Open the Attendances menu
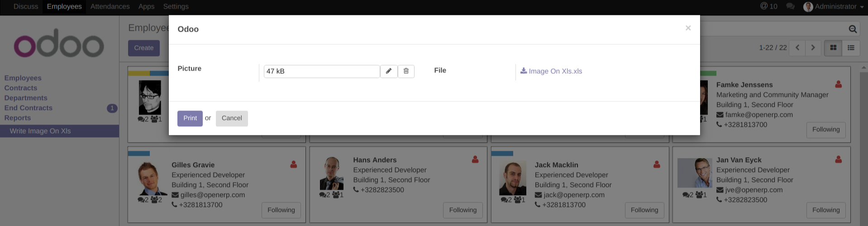The height and width of the screenshot is (226, 868). point(110,6)
